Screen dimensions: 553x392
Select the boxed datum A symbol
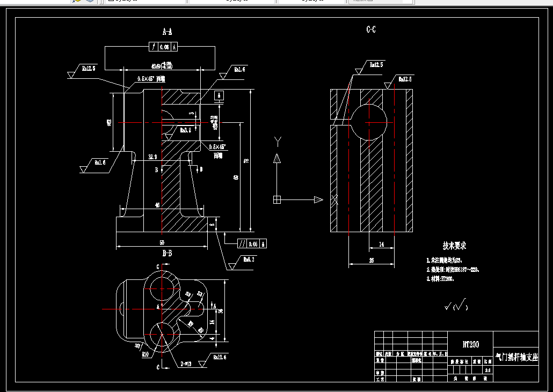219,95
